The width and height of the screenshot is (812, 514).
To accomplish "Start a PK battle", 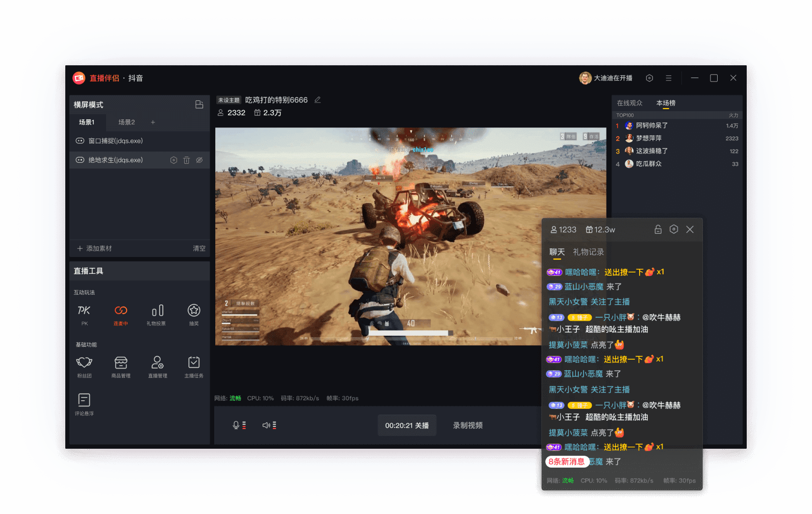I will [84, 315].
